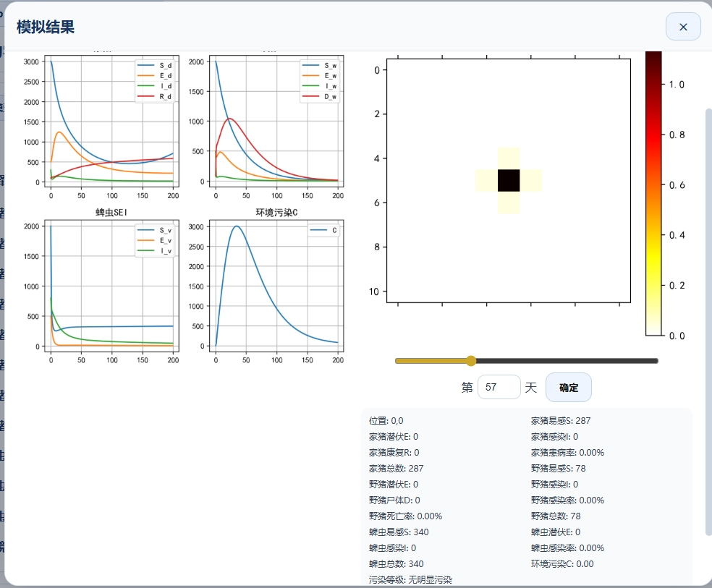Viewport: 712px width, 588px height.
Task: Click the golden slider handle
Action: [x=471, y=361]
